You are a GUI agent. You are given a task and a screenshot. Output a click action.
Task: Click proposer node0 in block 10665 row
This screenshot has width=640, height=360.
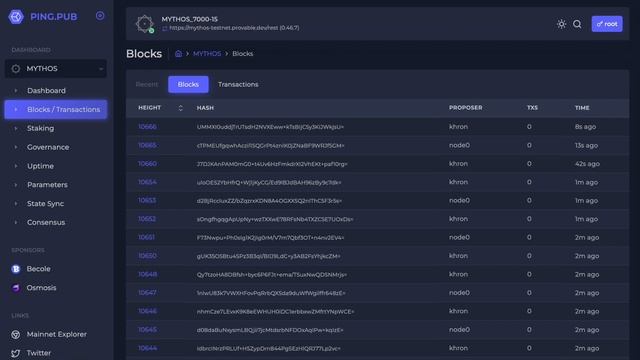pos(460,145)
